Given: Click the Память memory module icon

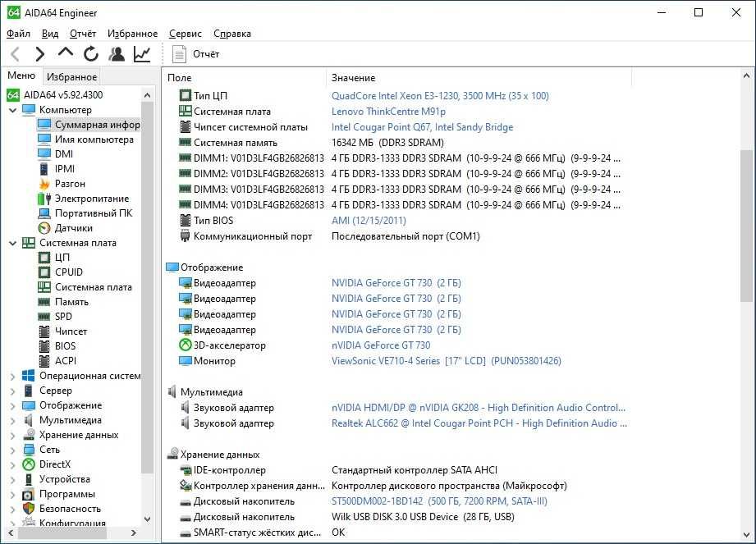Looking at the screenshot, I should [44, 302].
